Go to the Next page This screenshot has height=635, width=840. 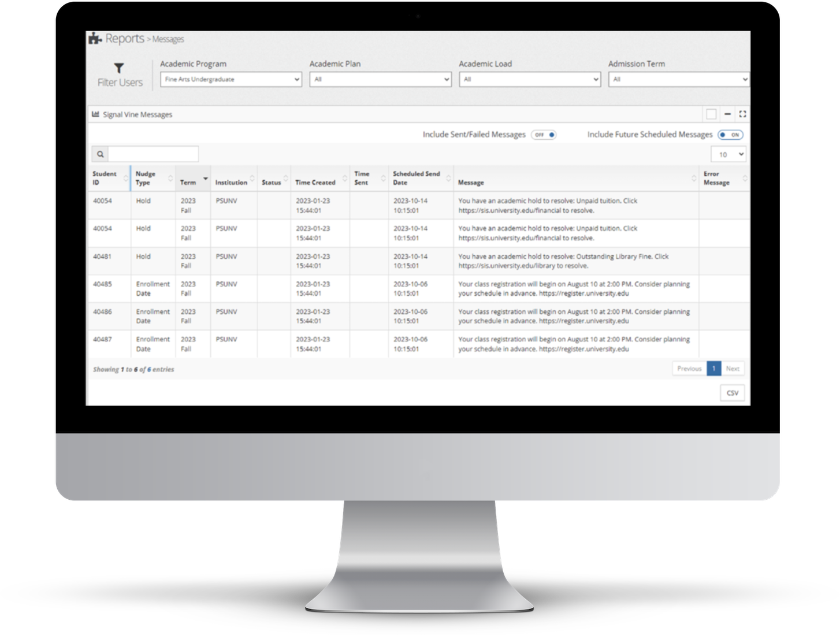[733, 369]
